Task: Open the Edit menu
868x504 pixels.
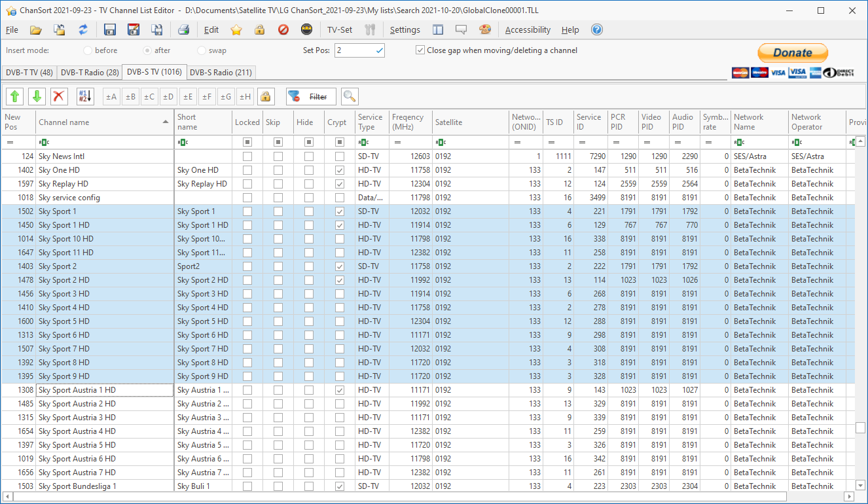Action: (x=211, y=29)
